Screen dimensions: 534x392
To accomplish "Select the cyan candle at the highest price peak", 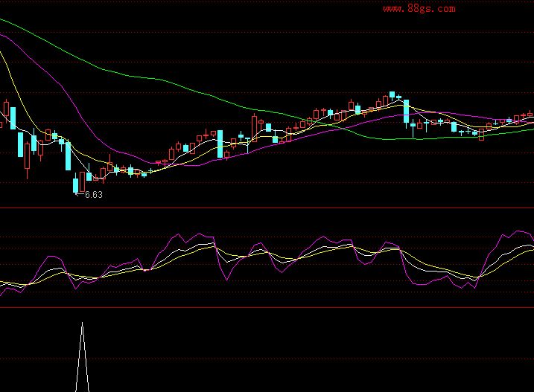I will click(x=392, y=94).
